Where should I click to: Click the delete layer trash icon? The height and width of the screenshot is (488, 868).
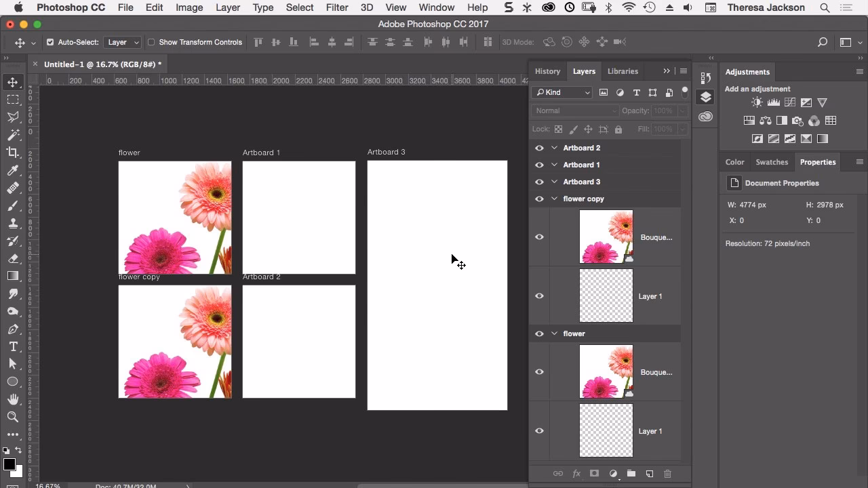pyautogui.click(x=667, y=473)
